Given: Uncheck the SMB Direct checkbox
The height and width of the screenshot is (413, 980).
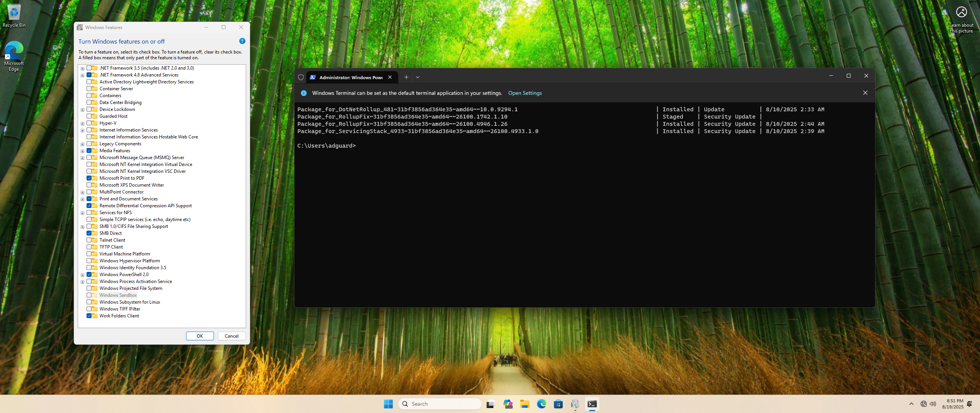Looking at the screenshot, I should point(89,233).
